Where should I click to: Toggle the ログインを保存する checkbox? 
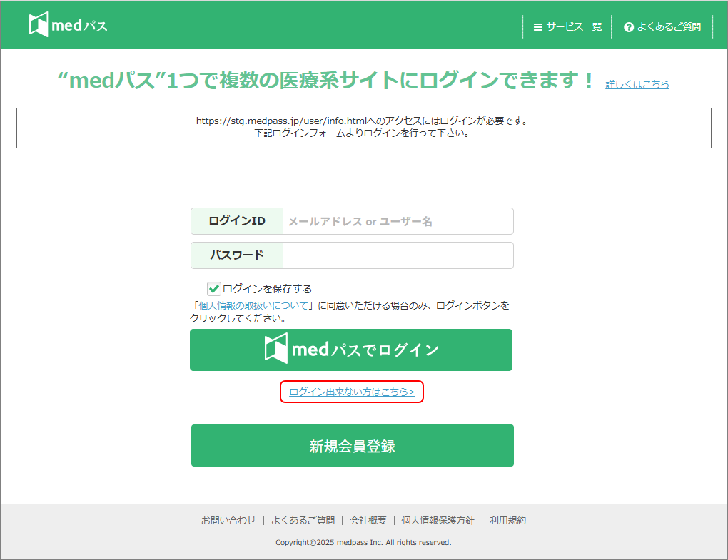click(x=213, y=289)
